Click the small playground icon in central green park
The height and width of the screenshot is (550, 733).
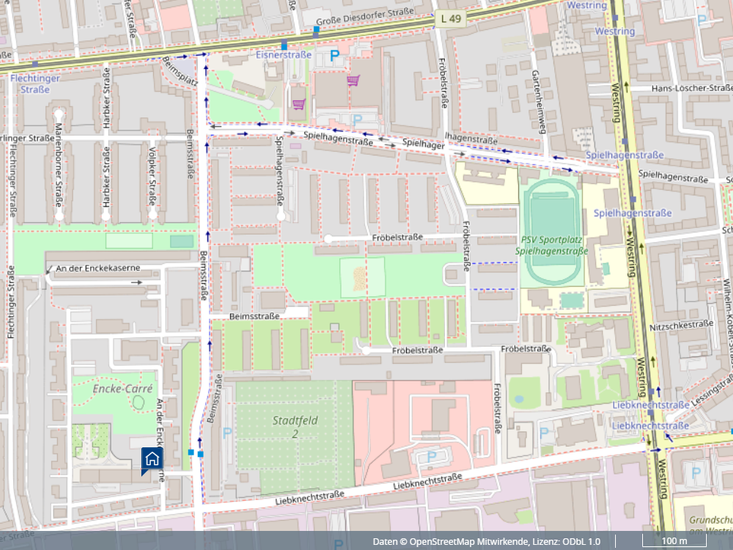(x=359, y=275)
